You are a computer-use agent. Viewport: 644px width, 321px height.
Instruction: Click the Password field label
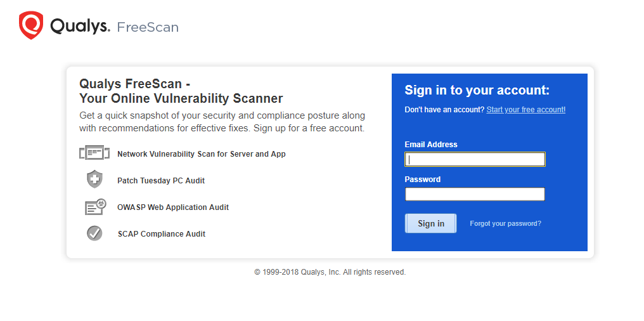(x=422, y=180)
